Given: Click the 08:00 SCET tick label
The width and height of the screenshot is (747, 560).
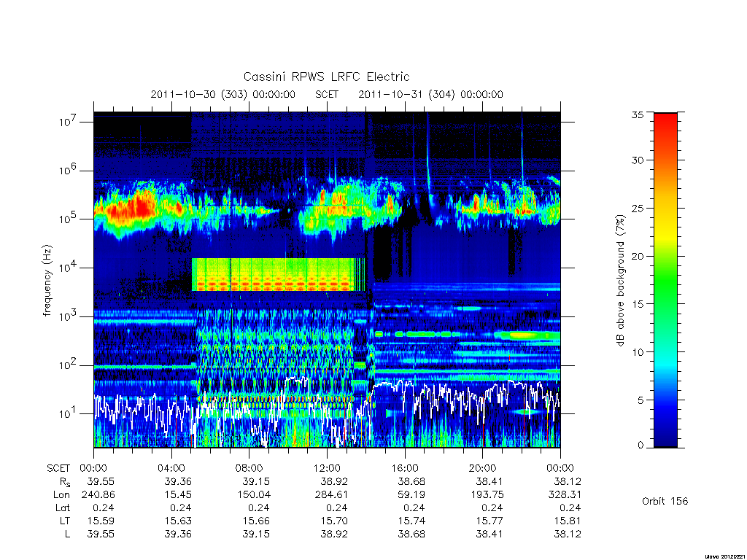Looking at the screenshot, I should point(249,468).
